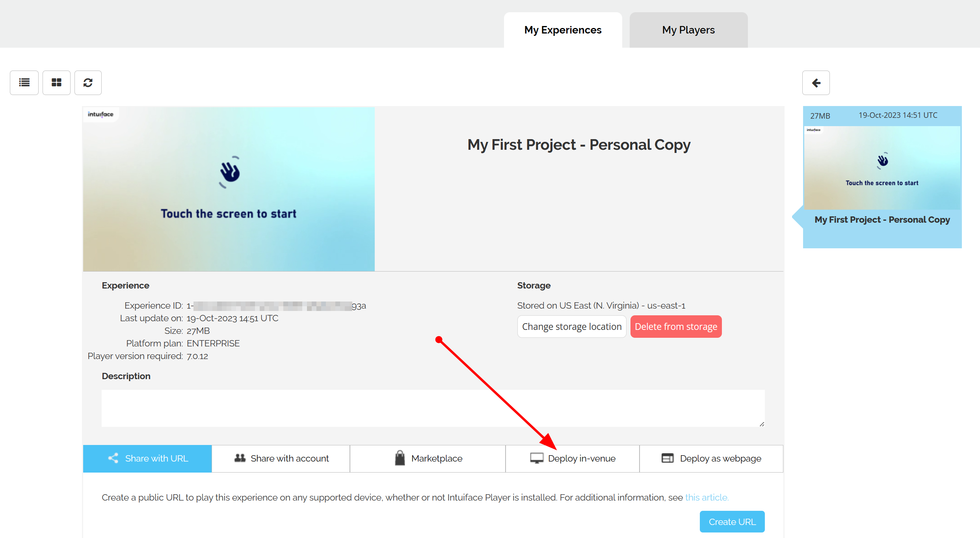Click the share icon in Share with URL
Image resolution: width=980 pixels, height=538 pixels.
[x=113, y=458]
